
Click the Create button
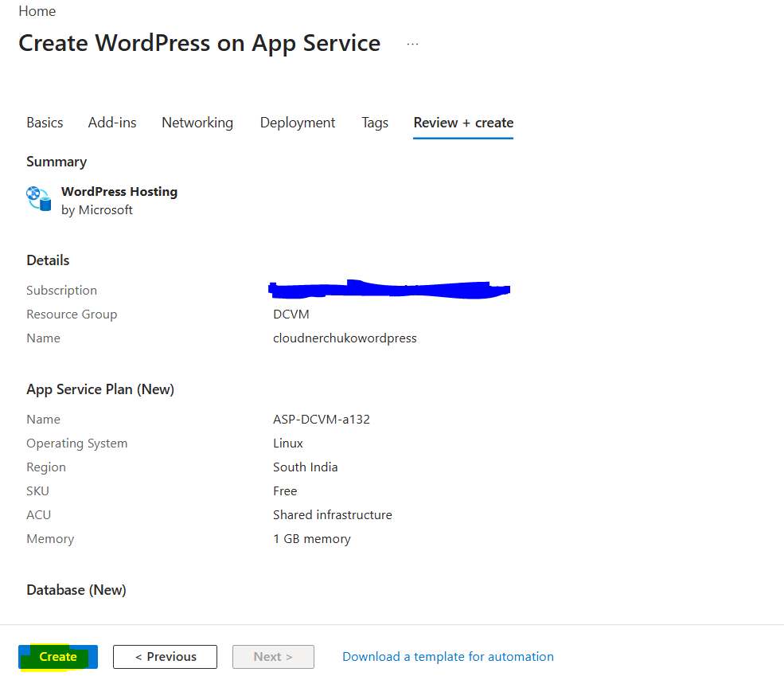tap(58, 657)
